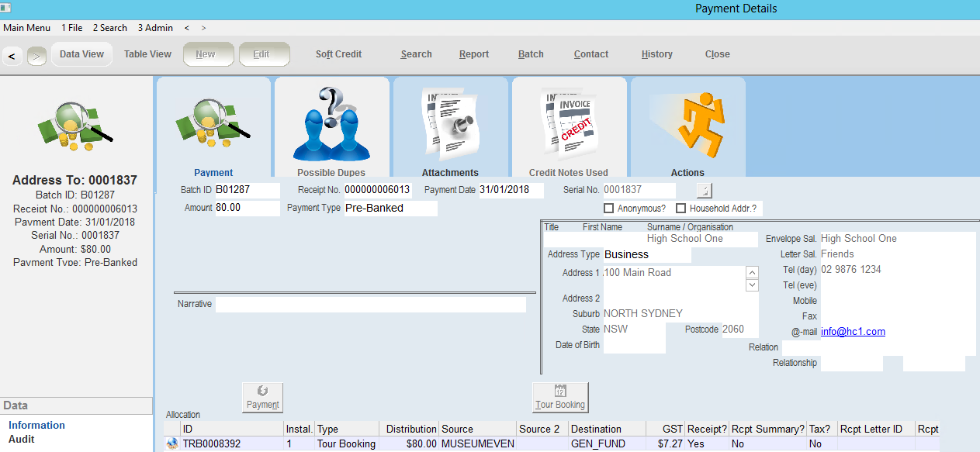Open the 2 Search menu
The height and width of the screenshot is (452, 980).
pyautogui.click(x=110, y=28)
